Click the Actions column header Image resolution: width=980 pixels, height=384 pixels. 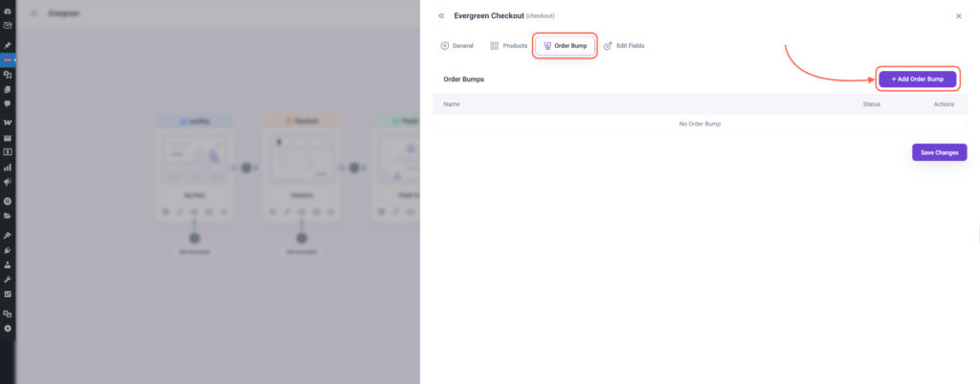(944, 103)
